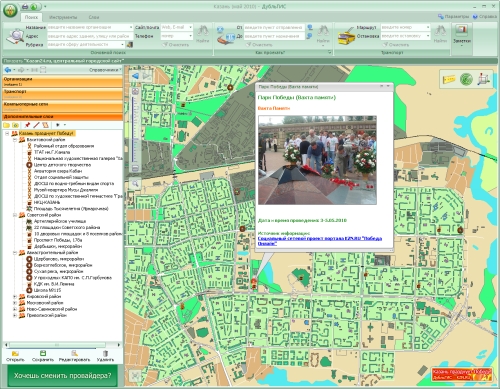The height and width of the screenshot is (389, 500).
Task: Switch to the Поиск ribbon tab
Action: [x=31, y=17]
